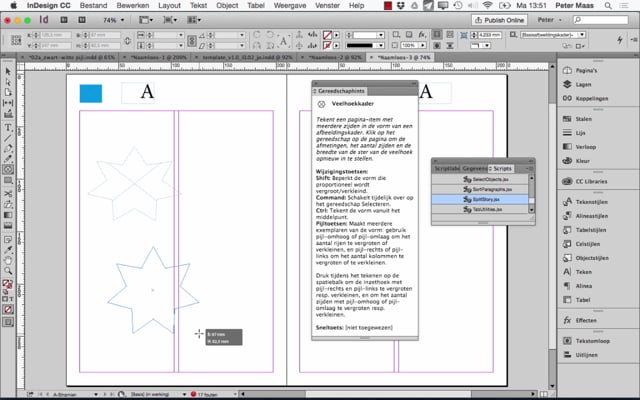Open the Tekstomloop panel
The image size is (640, 400).
(586, 341)
